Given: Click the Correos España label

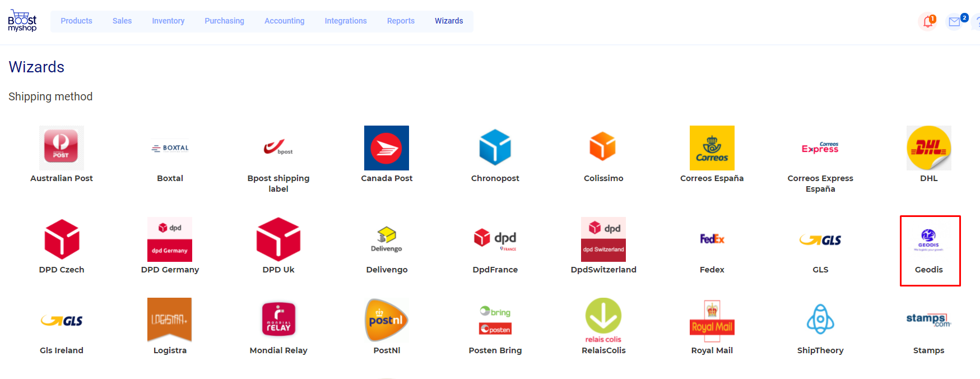Looking at the screenshot, I should (712, 178).
